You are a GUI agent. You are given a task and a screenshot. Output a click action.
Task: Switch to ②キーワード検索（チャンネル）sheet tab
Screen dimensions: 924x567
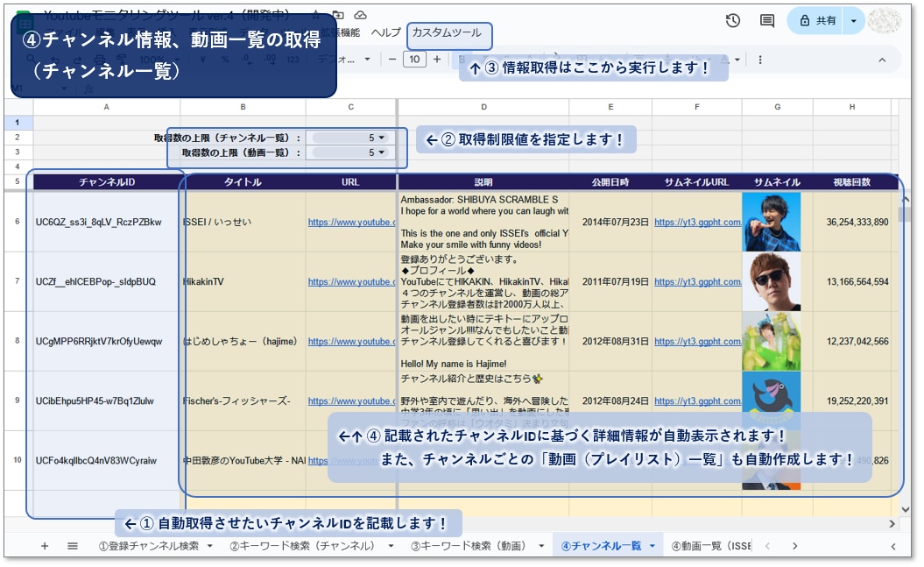coord(301,546)
